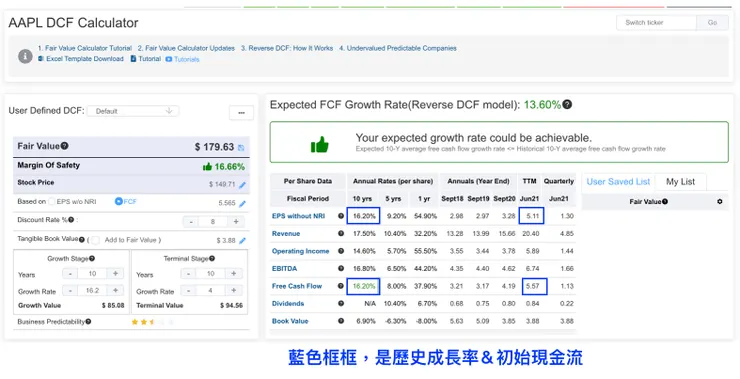Open Fair Value Calculator Tutorial link

click(84, 48)
